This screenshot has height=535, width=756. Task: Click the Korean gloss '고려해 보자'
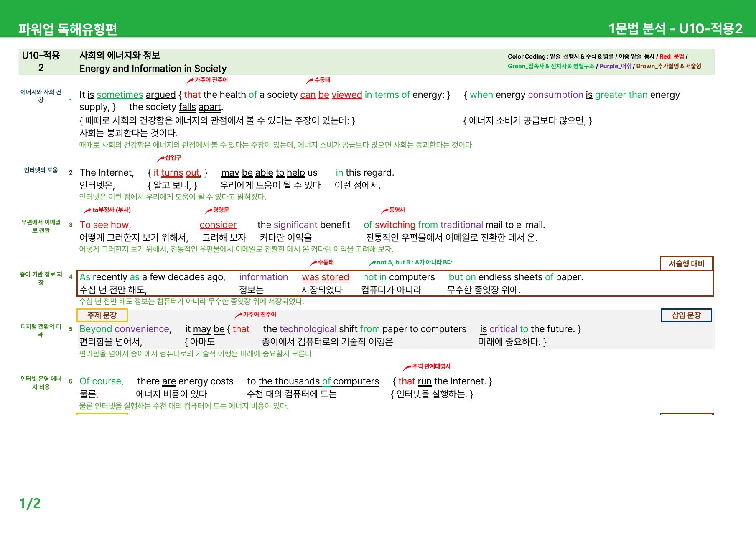pyautogui.click(x=224, y=238)
